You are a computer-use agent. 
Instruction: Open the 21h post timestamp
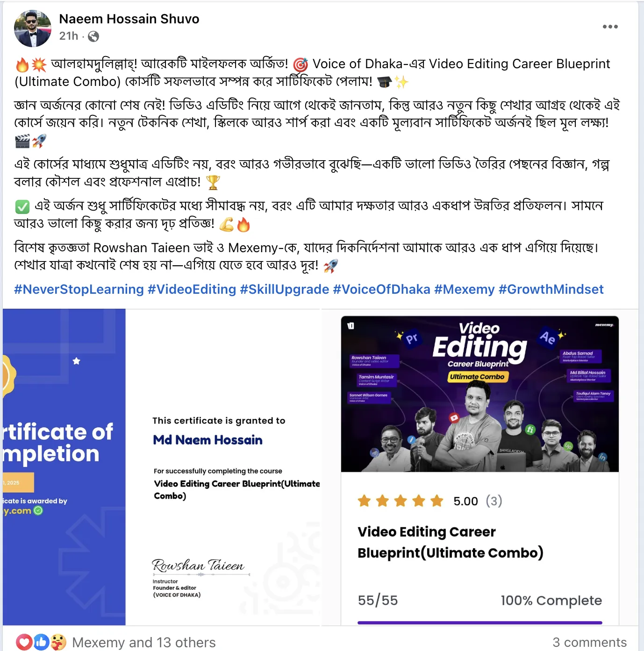[69, 36]
